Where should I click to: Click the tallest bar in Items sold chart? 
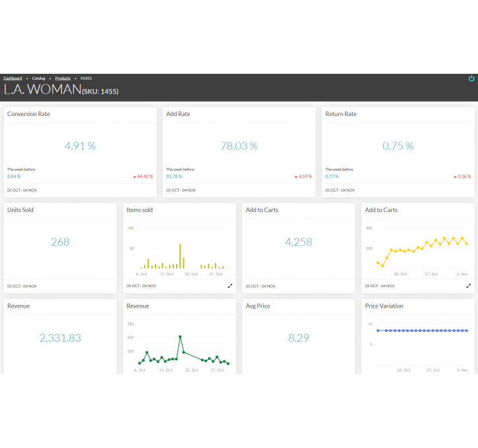[x=180, y=256]
